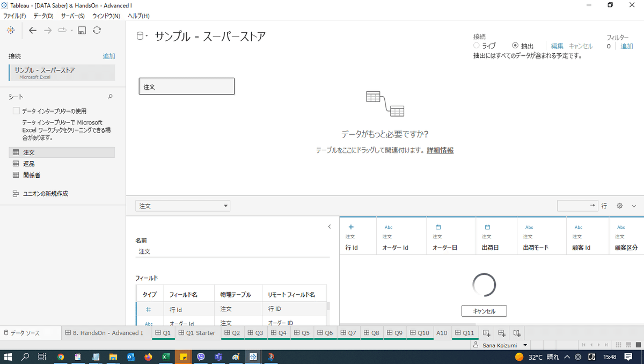Viewport: 644px width, 364px height.
Task: Click the Abc type icon of 顧客区分 column
Action: (621, 227)
